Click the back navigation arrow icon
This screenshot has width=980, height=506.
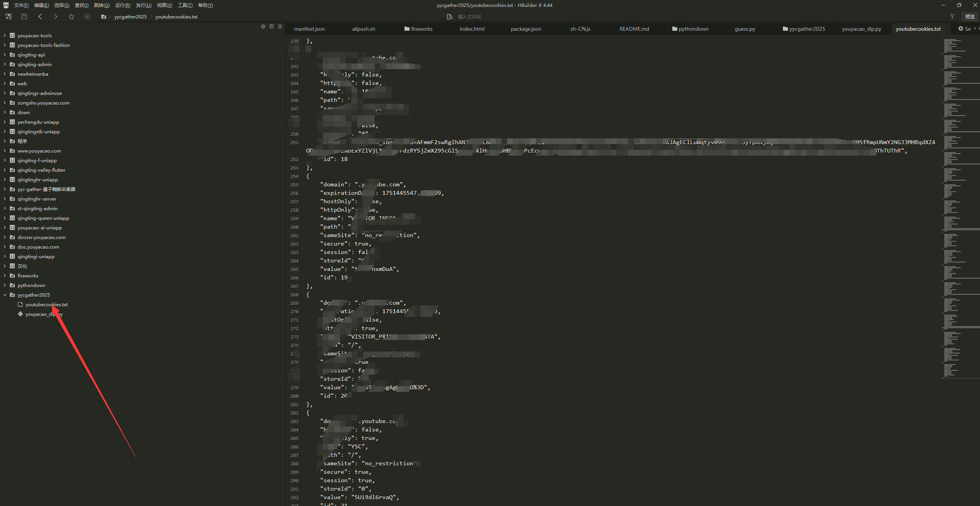coord(39,17)
